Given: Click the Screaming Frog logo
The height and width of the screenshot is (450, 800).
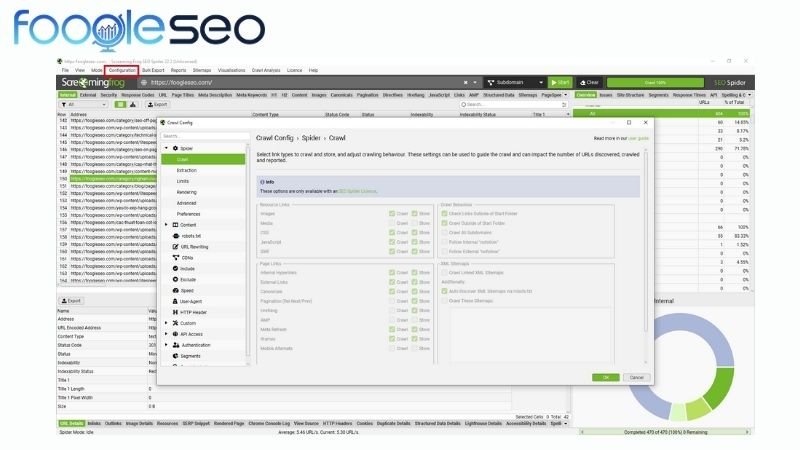Looking at the screenshot, I should coord(93,83).
